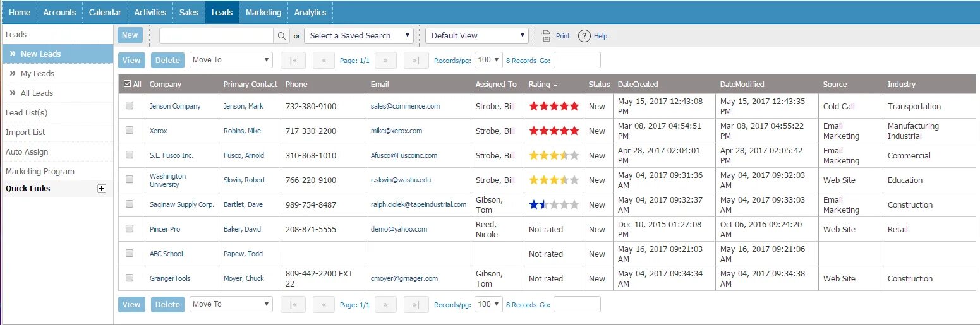Check the Xerox row checkbox
Viewport: 980px width, 325px height.
(130, 130)
